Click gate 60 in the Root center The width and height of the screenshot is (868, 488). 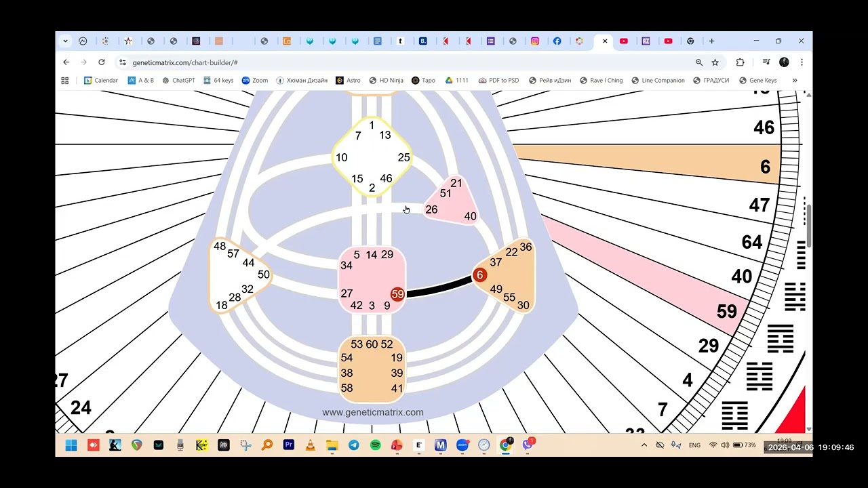(372, 344)
